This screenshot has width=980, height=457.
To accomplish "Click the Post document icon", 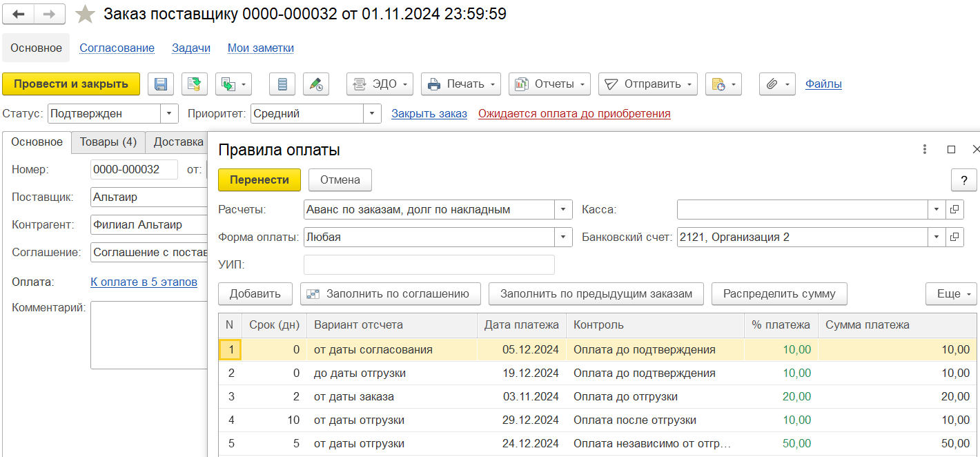I will (x=195, y=84).
